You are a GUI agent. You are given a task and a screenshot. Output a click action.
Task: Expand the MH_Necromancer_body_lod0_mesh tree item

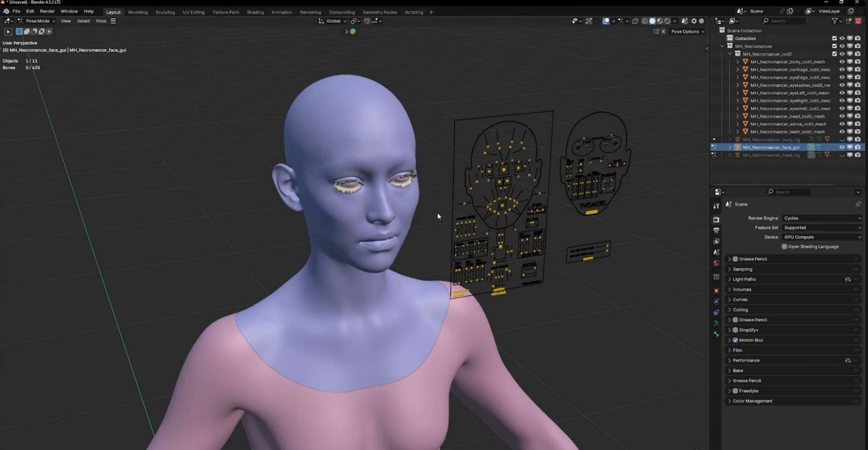[x=738, y=62]
